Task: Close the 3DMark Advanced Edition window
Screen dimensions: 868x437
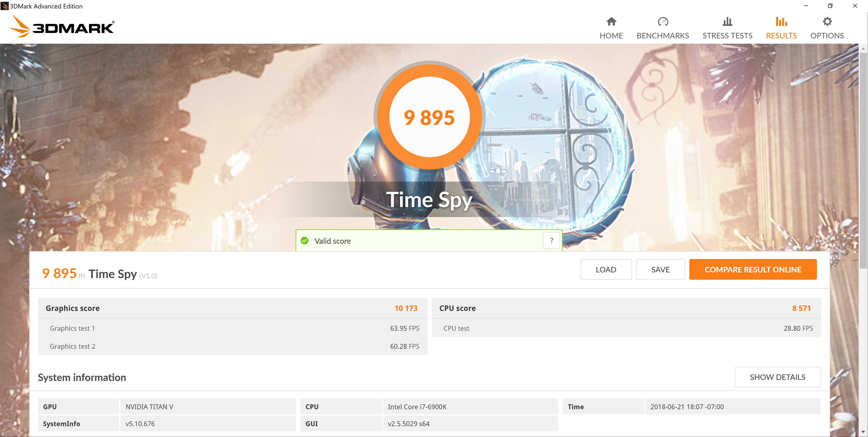Action: click(855, 6)
